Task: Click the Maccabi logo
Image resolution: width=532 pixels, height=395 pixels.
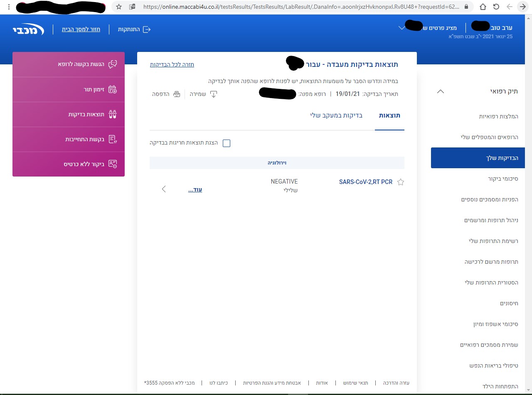Action: (x=28, y=29)
